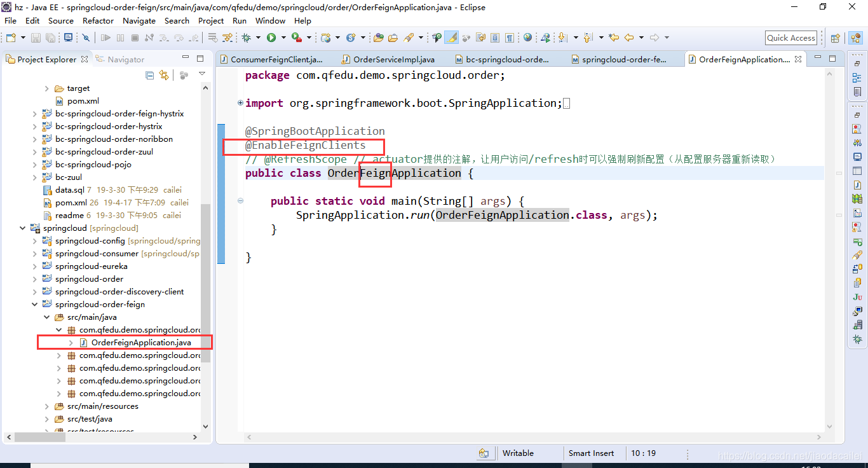The width and height of the screenshot is (868, 468).
Task: Click the Search flashlight toolbar icon
Action: (x=409, y=38)
